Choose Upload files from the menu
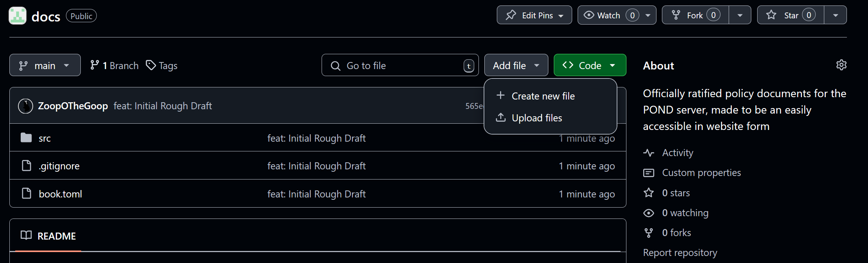Viewport: 868px width, 263px height. tap(537, 118)
